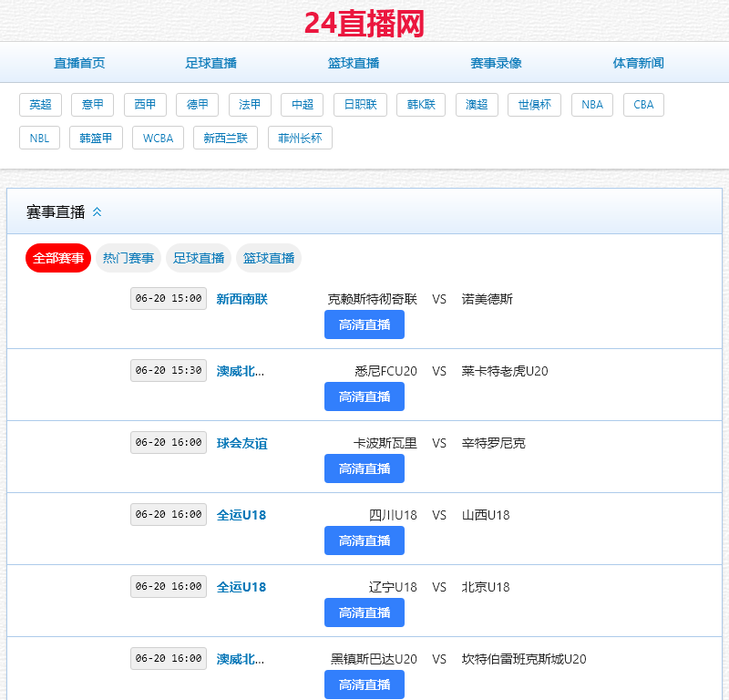Image resolution: width=729 pixels, height=700 pixels.
Task: Open the 24直播网 site logo
Action: coord(364,24)
